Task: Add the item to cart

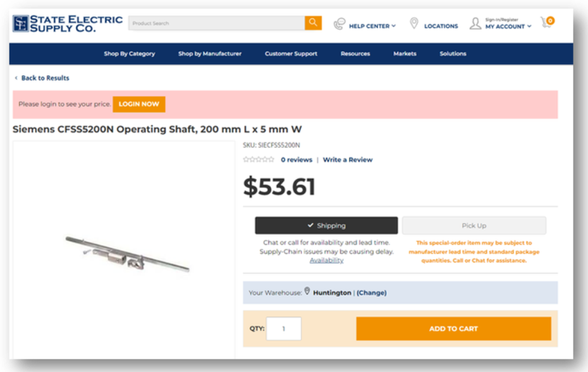Action: coord(453,329)
